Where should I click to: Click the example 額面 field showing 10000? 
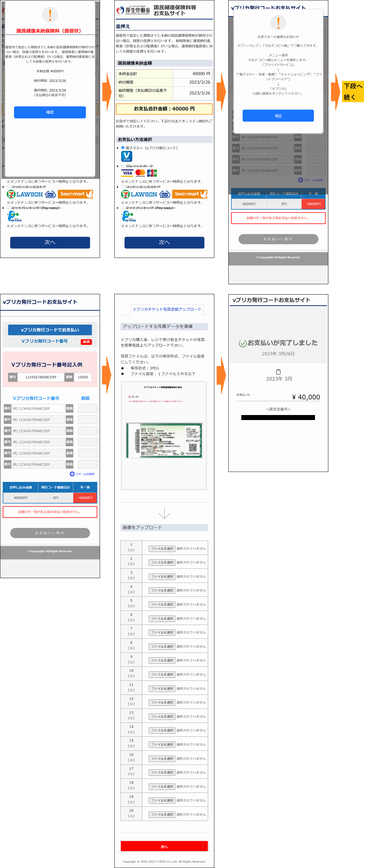click(83, 377)
